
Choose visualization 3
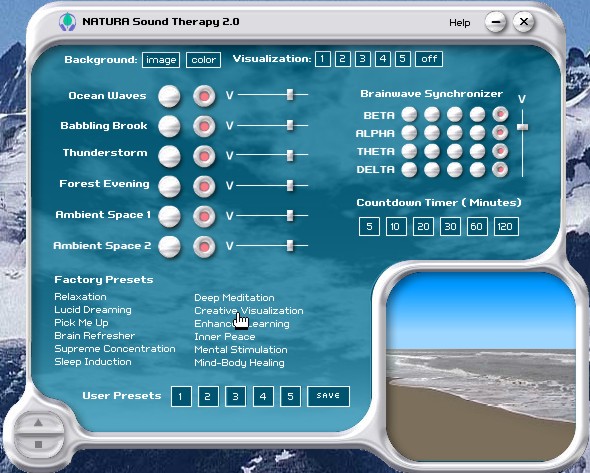pyautogui.click(x=362, y=59)
